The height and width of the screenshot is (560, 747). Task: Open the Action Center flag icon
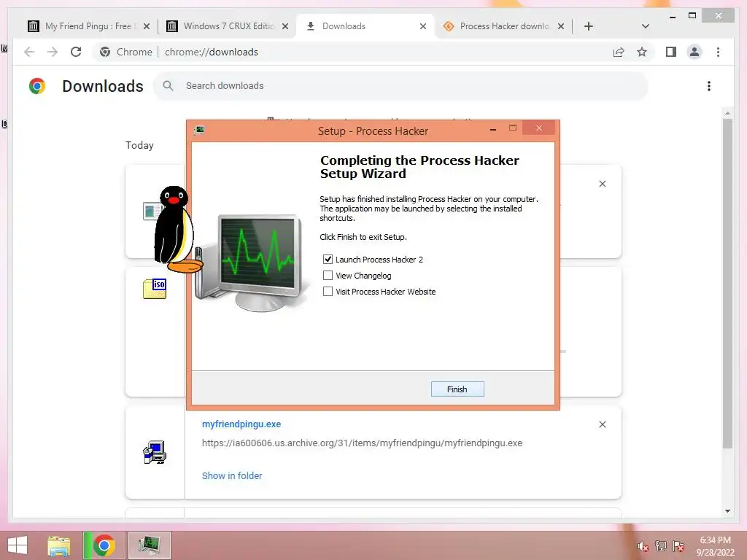[x=678, y=546]
